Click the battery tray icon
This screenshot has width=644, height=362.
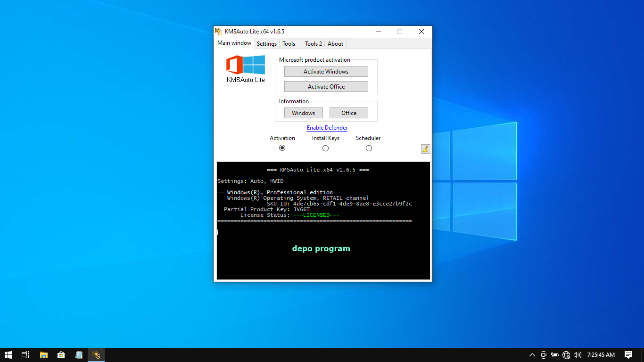click(x=555, y=355)
